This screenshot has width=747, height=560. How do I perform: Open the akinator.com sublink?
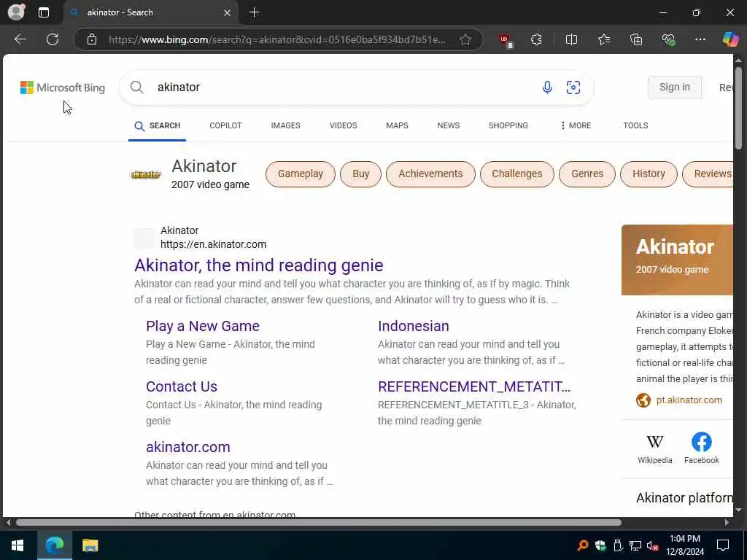187,447
